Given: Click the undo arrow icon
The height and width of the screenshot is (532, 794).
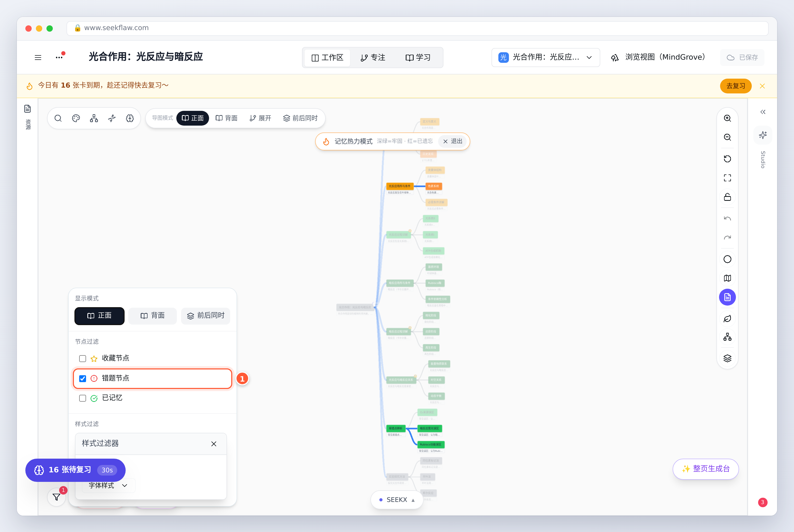Looking at the screenshot, I should [727, 218].
